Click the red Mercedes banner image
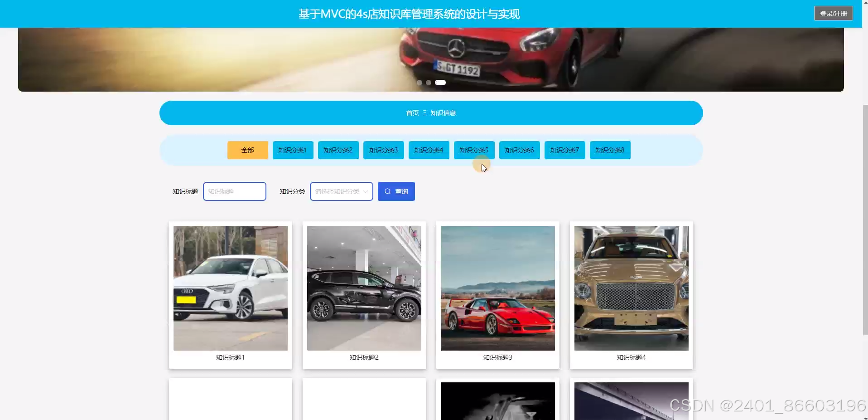This screenshot has width=868, height=420. (431, 59)
